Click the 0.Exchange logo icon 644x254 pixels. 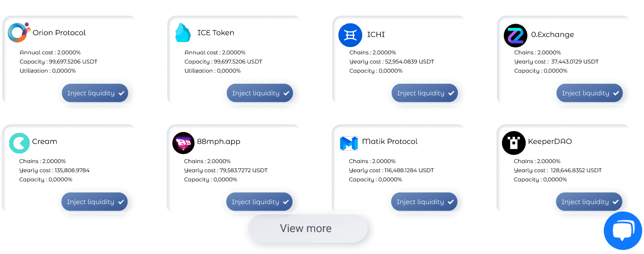(516, 35)
